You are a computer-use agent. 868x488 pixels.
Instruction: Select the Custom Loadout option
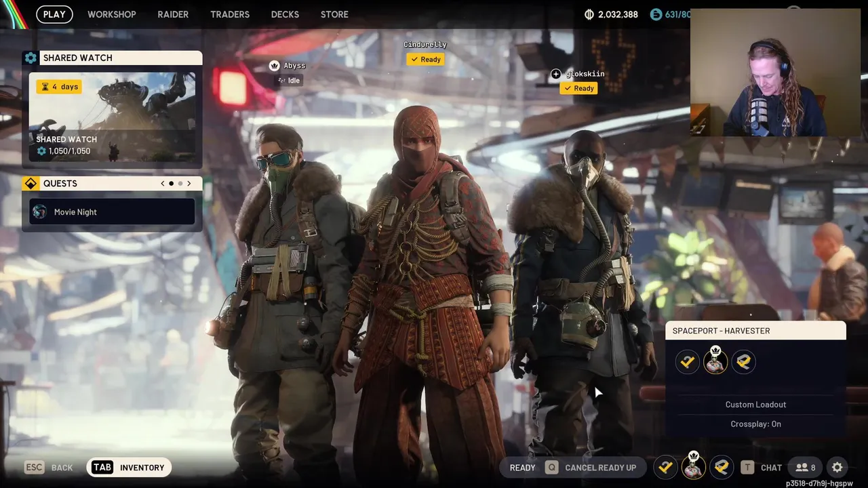[x=755, y=405]
